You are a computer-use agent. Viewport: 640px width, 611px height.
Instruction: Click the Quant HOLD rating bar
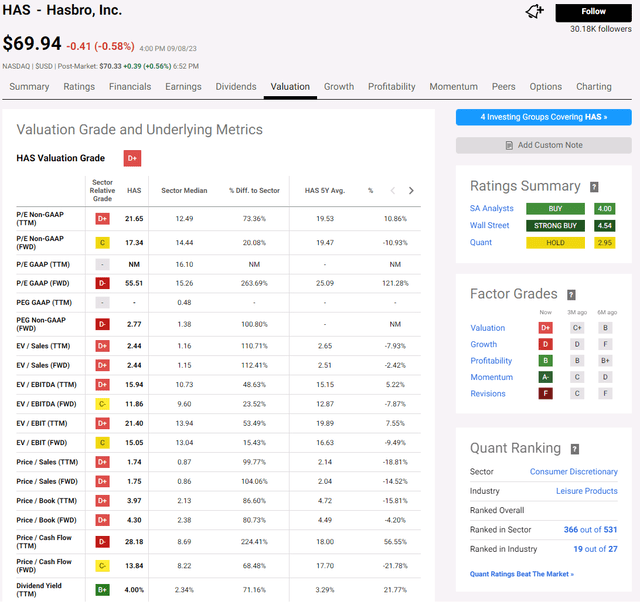[555, 243]
